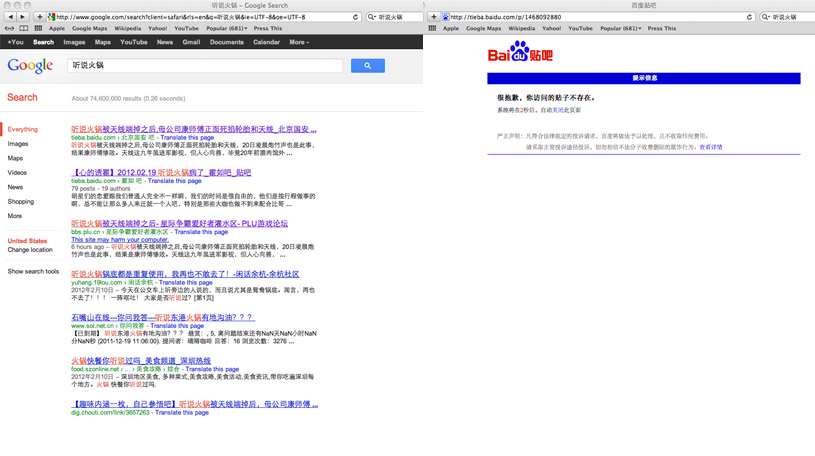Expand Popular (681) folder in the Baidu window
This screenshot has height=456, width=815.
(x=621, y=29)
